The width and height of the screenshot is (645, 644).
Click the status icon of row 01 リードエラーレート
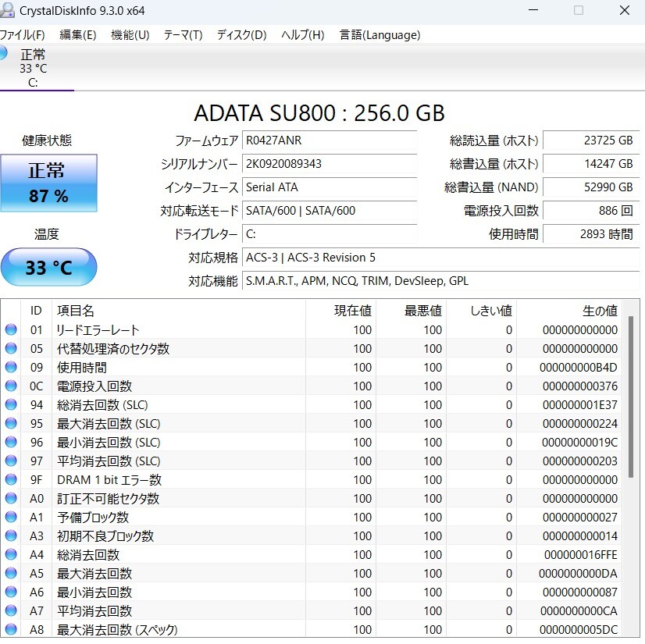click(x=11, y=330)
